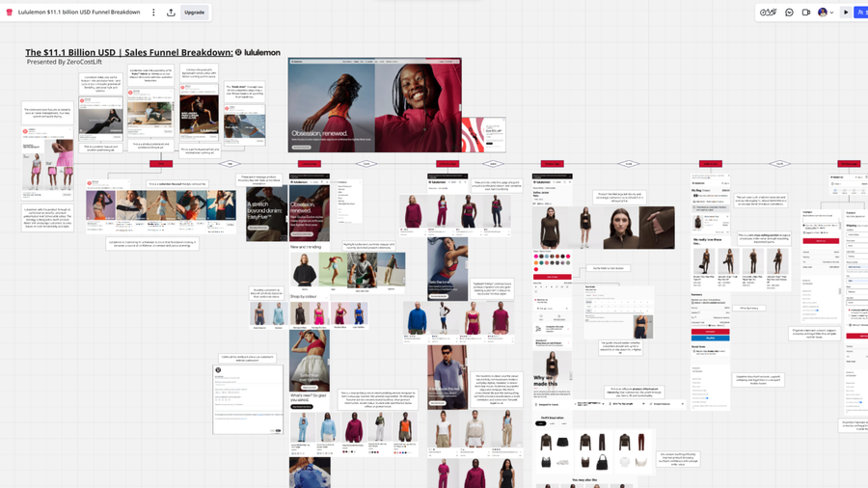Expand the collaborators dropdown chevron next to avatar
868x488 pixels.
pos(831,13)
